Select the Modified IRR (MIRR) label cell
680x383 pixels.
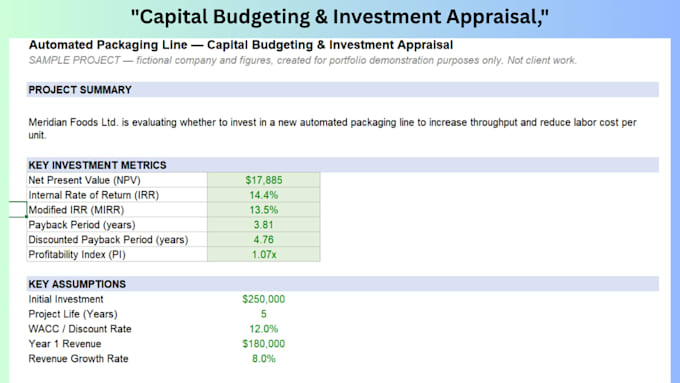click(x=117, y=210)
